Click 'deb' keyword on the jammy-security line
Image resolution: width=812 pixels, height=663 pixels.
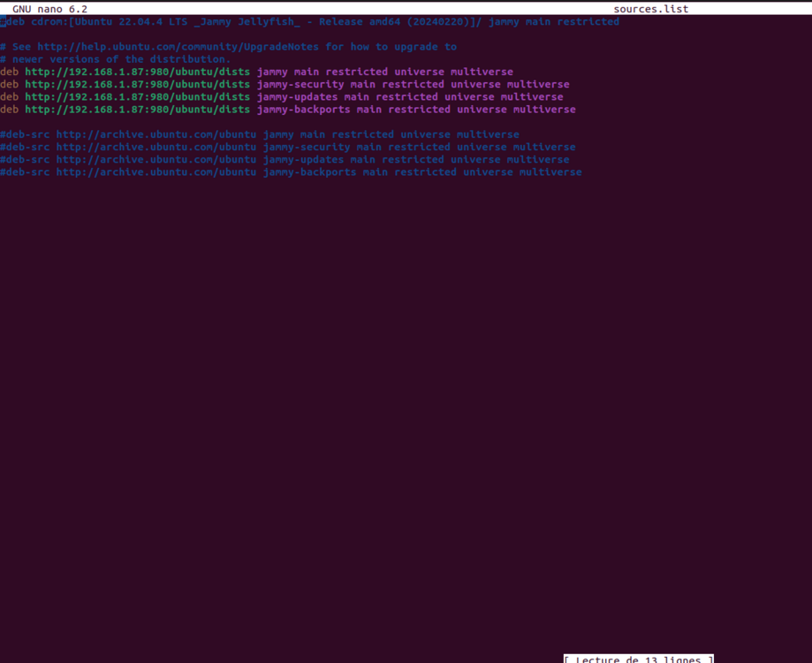coord(10,84)
